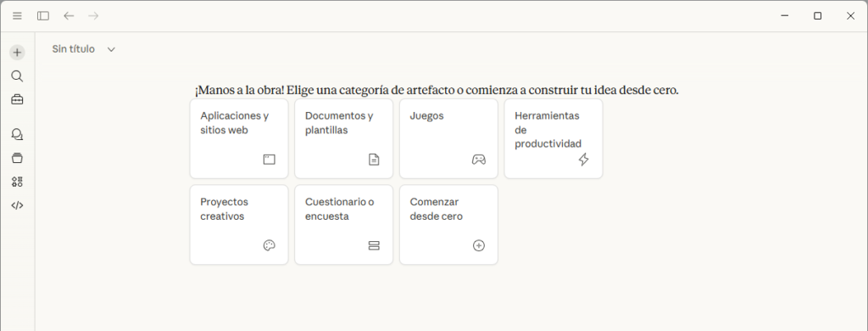Screen dimensions: 868x331
Task: Start a new chat with plus icon
Action: [x=17, y=53]
